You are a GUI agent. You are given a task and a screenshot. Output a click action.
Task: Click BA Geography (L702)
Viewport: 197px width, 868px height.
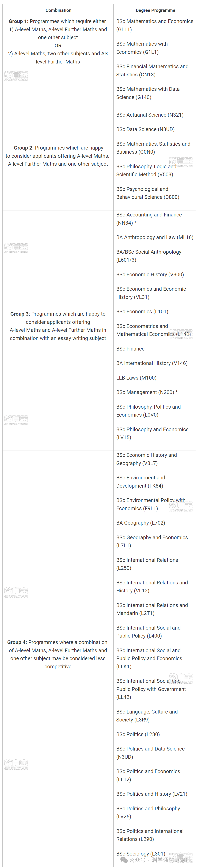[x=141, y=523]
